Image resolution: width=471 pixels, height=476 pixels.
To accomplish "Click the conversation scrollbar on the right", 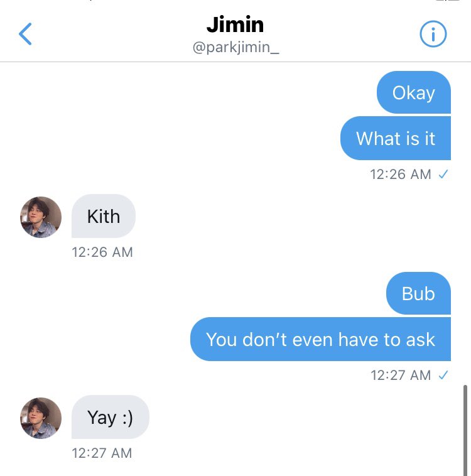I will tap(465, 430).
